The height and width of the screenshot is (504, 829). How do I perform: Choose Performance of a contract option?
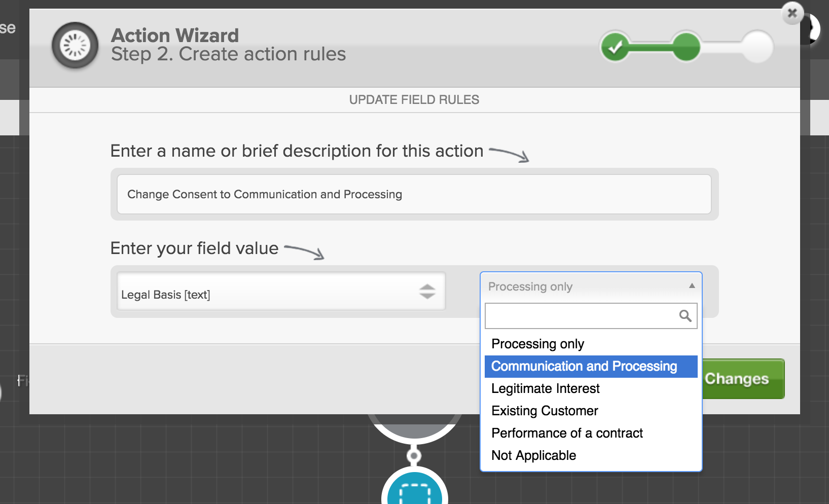pyautogui.click(x=591, y=433)
